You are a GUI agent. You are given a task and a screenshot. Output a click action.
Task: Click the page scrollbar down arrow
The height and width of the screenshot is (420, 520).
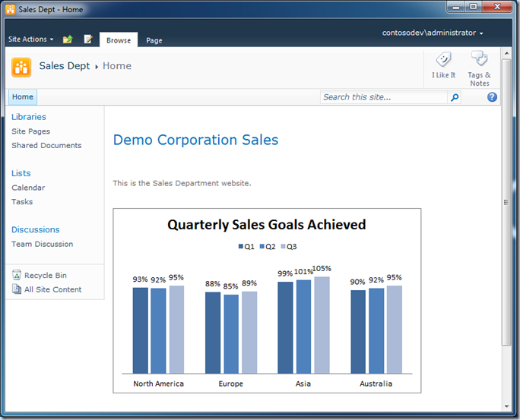point(506,406)
